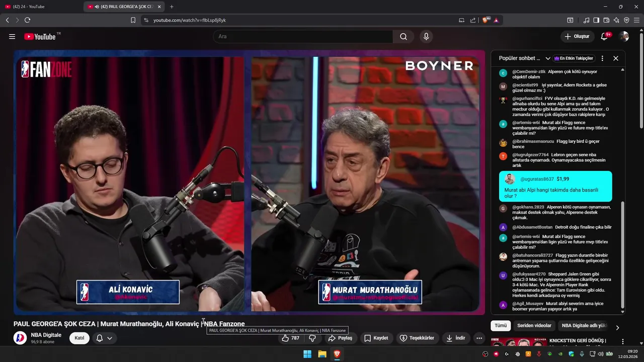Open more video actions ellipsis
The height and width of the screenshot is (362, 644).
pos(479,338)
